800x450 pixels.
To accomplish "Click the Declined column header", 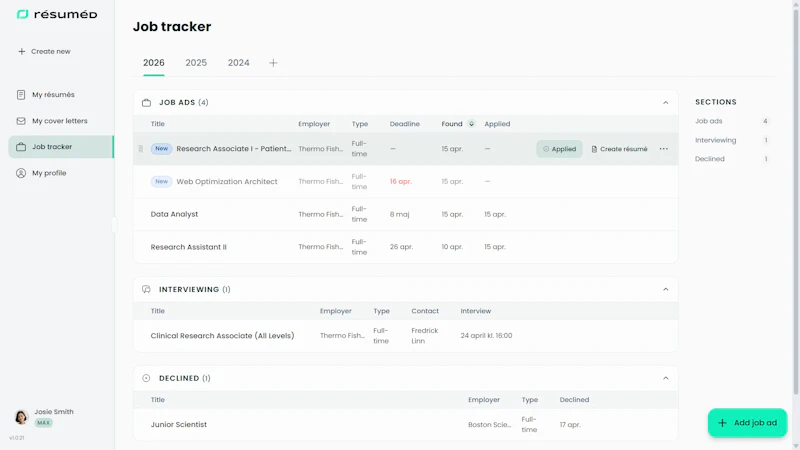I will 574,399.
